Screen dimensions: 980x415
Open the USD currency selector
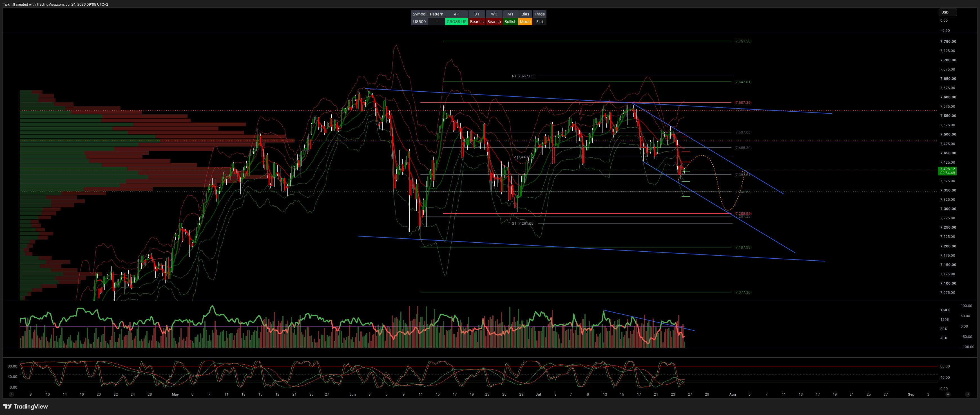[947, 12]
